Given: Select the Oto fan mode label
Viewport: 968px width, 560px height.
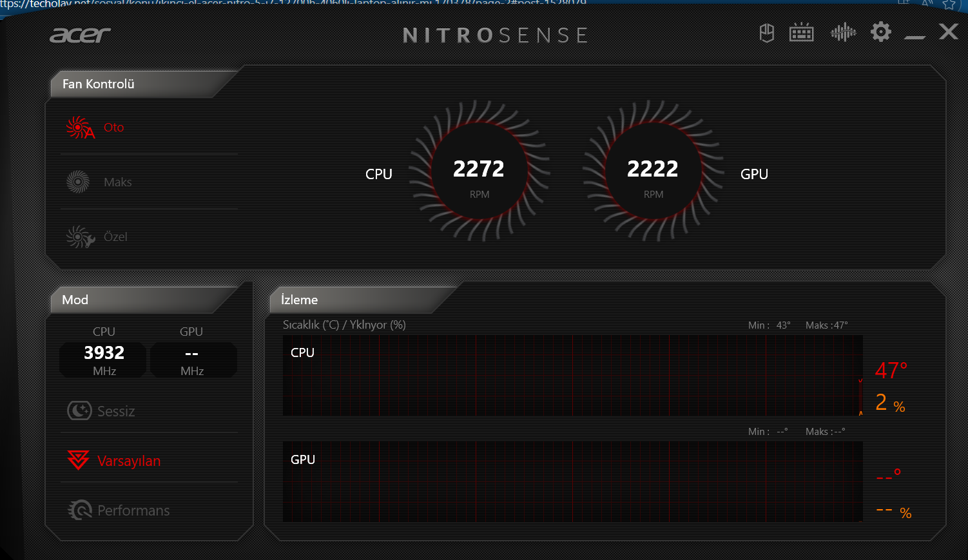Looking at the screenshot, I should 114,128.
